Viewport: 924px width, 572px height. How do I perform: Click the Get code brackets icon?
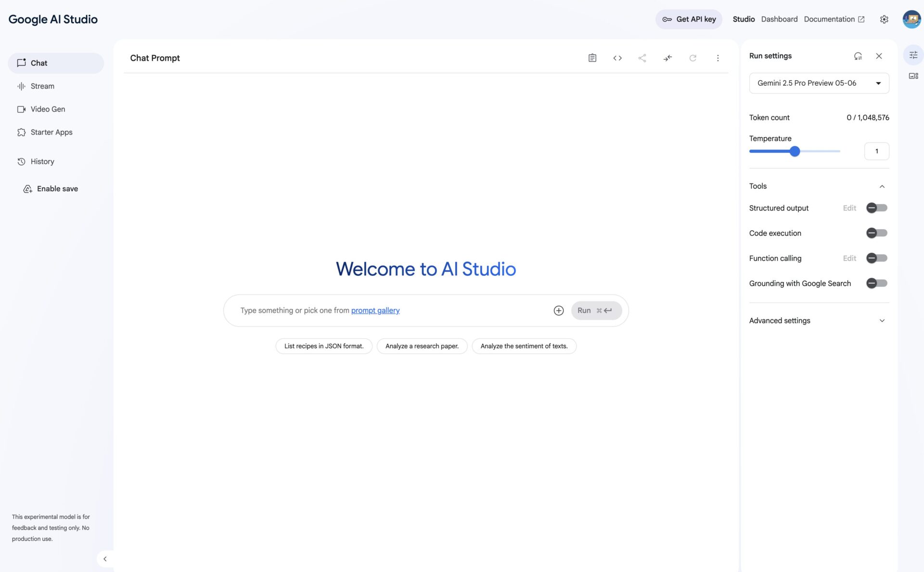click(617, 58)
